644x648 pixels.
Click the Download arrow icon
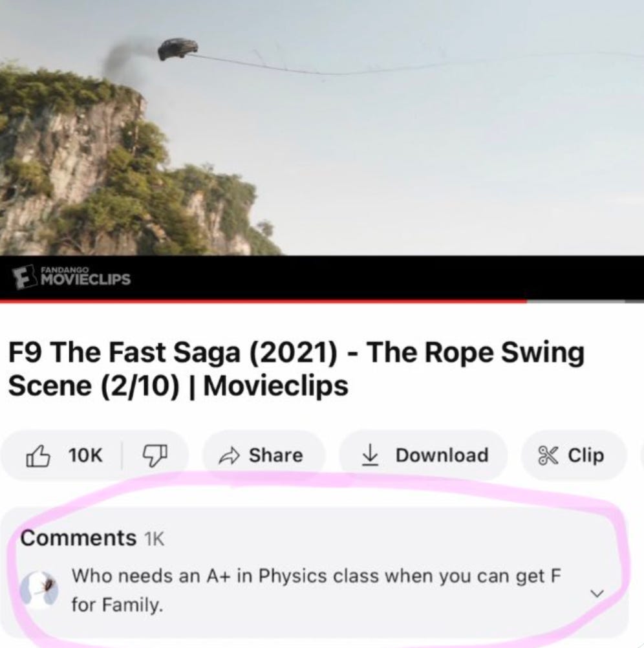click(x=369, y=455)
